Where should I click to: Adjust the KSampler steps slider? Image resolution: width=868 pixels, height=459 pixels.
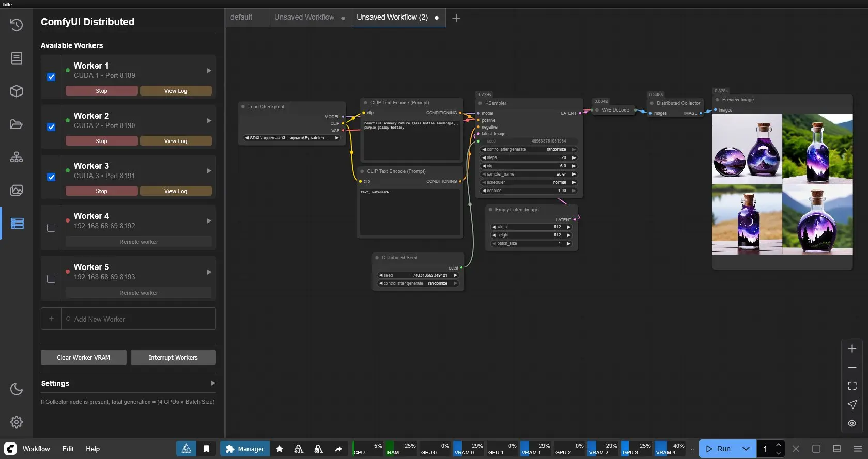coord(529,157)
